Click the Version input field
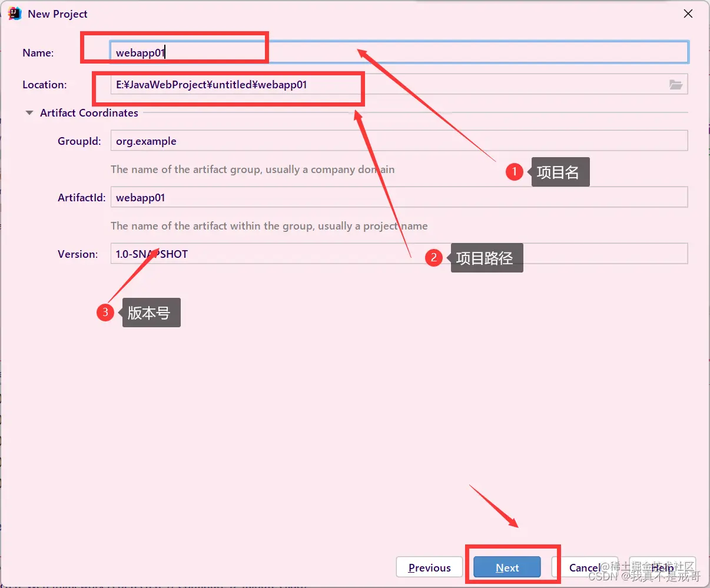The width and height of the screenshot is (710, 588). click(x=399, y=254)
